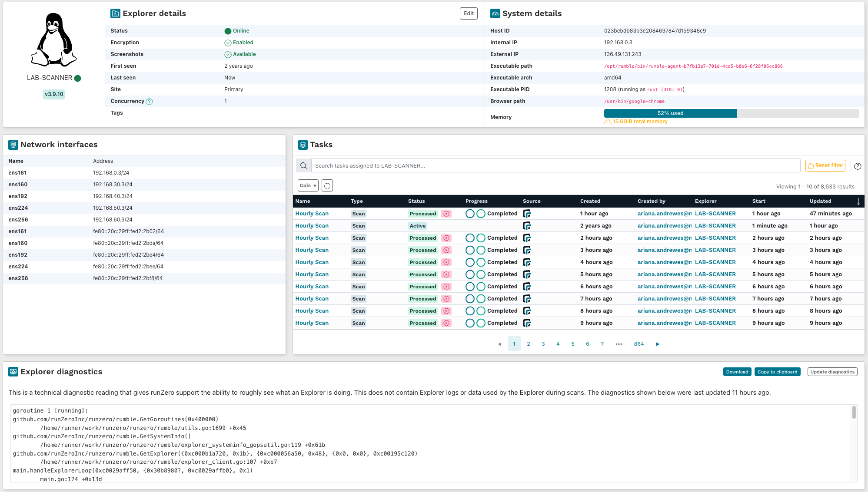This screenshot has height=492, width=868.
Task: Click the Reset filter button
Action: click(x=825, y=165)
